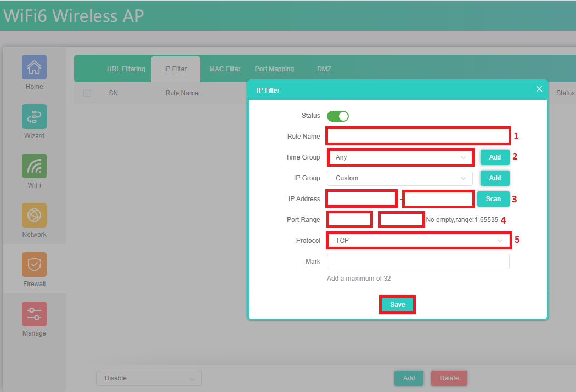Close the IP Filter dialog

[539, 89]
